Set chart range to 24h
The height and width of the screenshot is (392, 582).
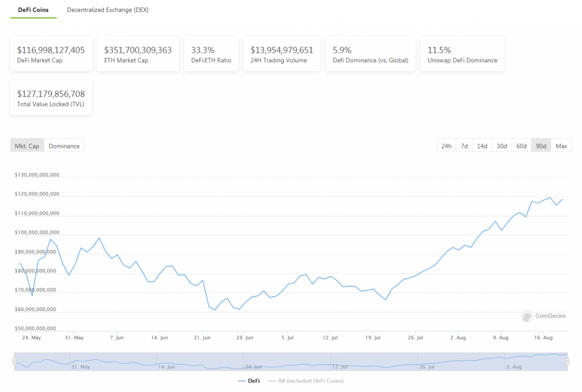(x=446, y=146)
